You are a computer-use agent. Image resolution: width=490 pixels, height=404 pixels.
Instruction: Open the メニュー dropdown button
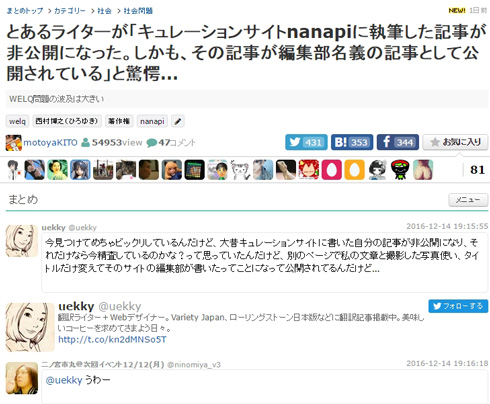[x=468, y=200]
